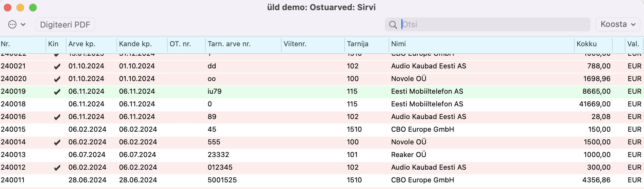
Task: Click the checkmark on invoice 240014
Action: pos(57,142)
